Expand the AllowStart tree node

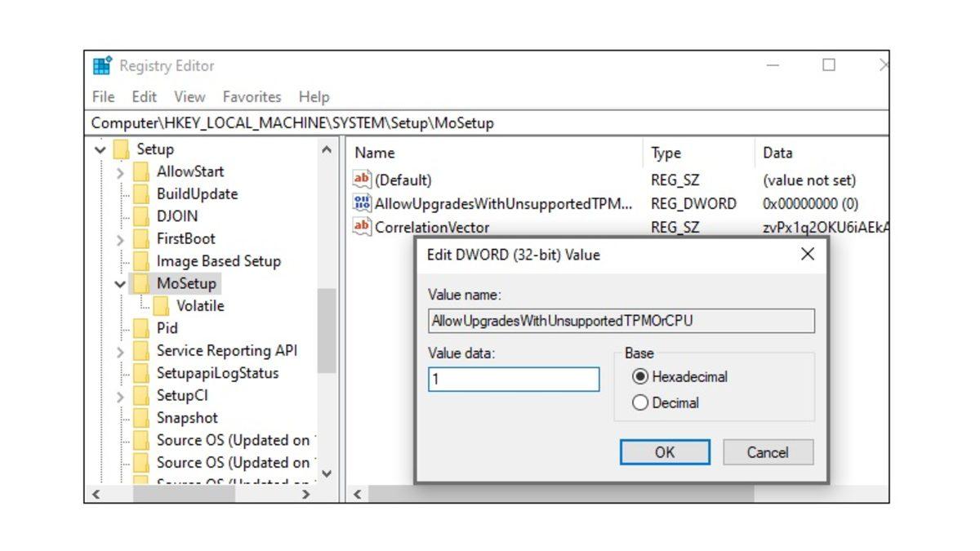[121, 171]
